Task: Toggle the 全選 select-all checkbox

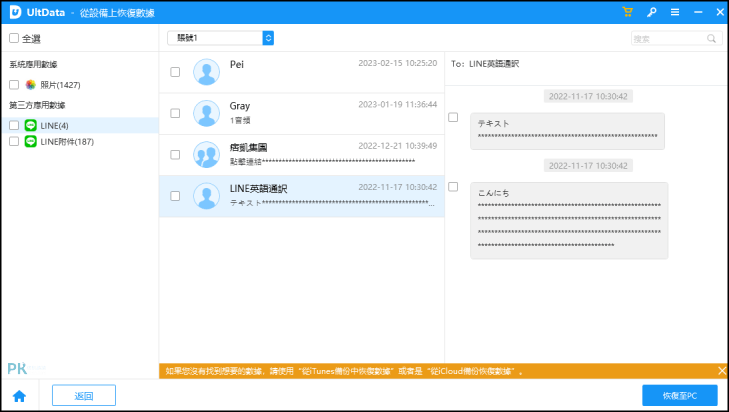Action: coord(14,38)
